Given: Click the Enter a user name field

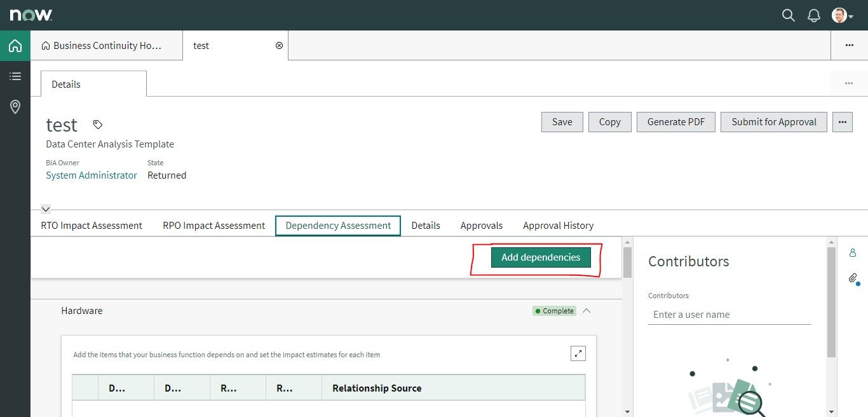Looking at the screenshot, I should coord(729,314).
